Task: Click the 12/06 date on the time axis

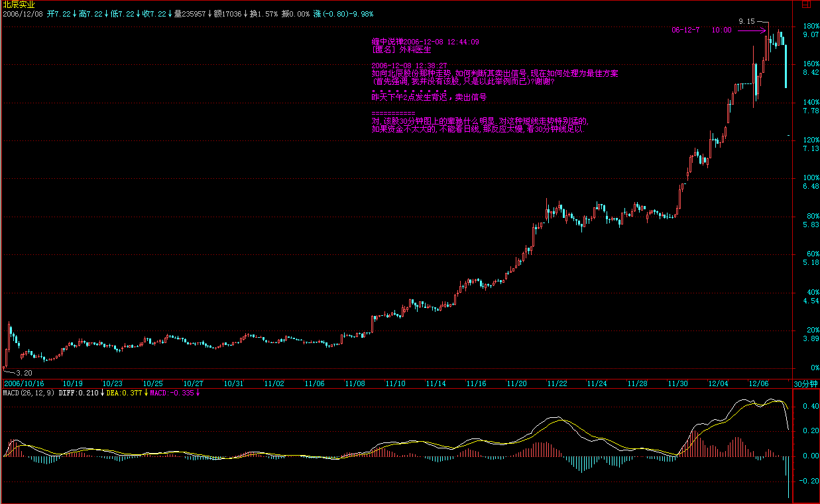Action: click(x=758, y=383)
